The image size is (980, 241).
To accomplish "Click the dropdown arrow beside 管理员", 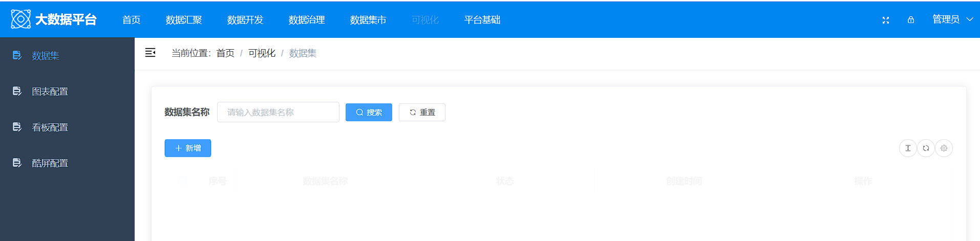I will (x=970, y=19).
